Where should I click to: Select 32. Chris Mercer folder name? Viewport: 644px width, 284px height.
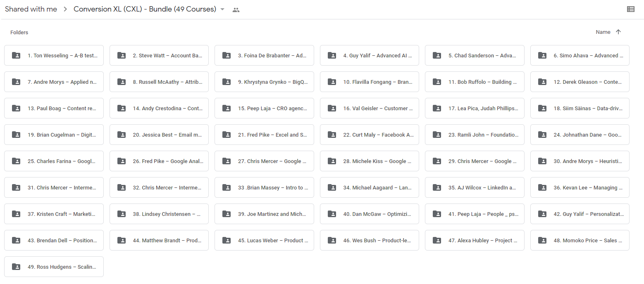pyautogui.click(x=168, y=188)
